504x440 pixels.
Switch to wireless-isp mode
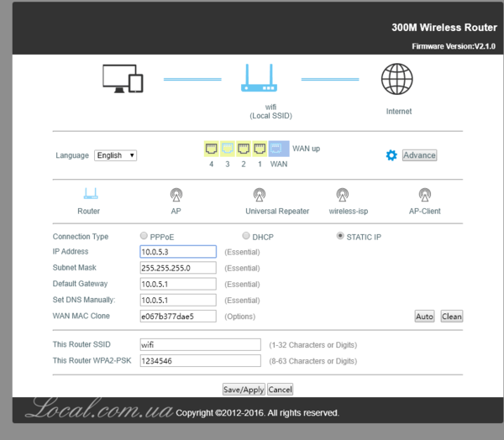343,195
